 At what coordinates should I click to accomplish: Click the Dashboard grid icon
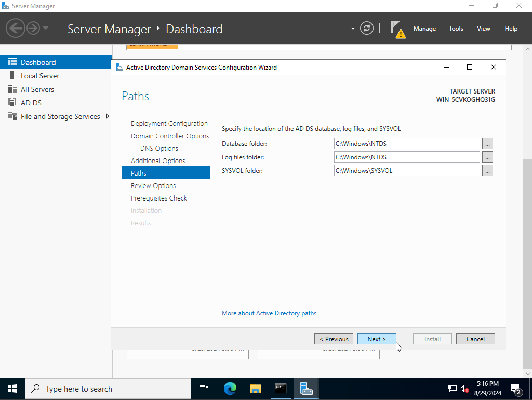pos(12,62)
